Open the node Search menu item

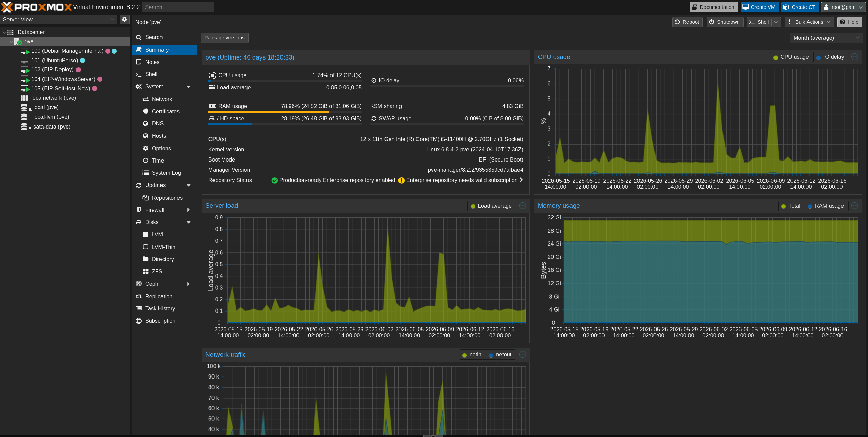pos(164,37)
